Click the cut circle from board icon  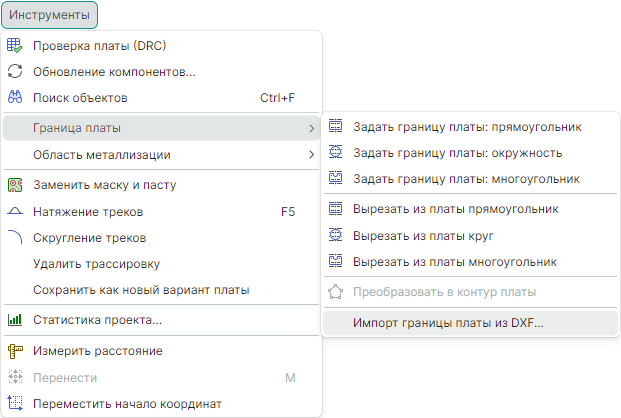(336, 236)
